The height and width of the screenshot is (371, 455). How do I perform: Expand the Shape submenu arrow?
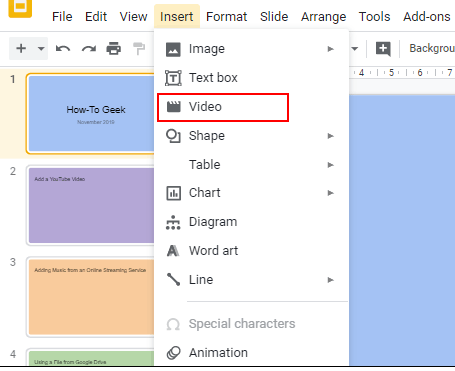330,136
